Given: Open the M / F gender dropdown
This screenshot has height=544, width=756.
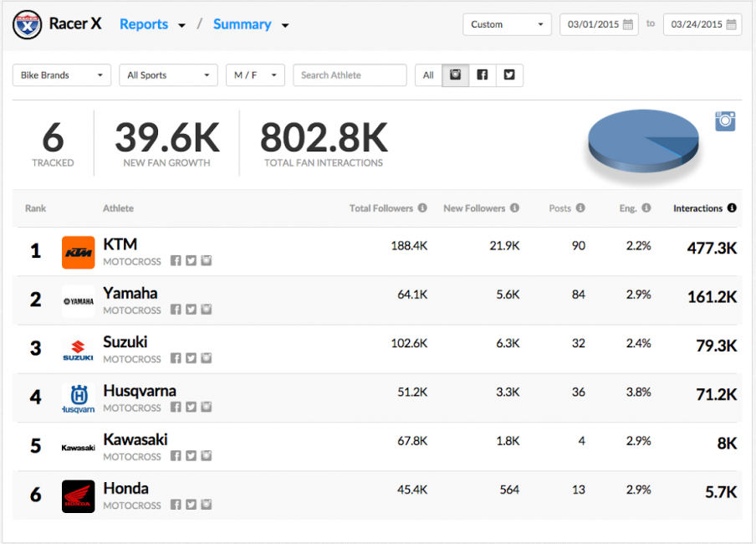Looking at the screenshot, I should 255,75.
